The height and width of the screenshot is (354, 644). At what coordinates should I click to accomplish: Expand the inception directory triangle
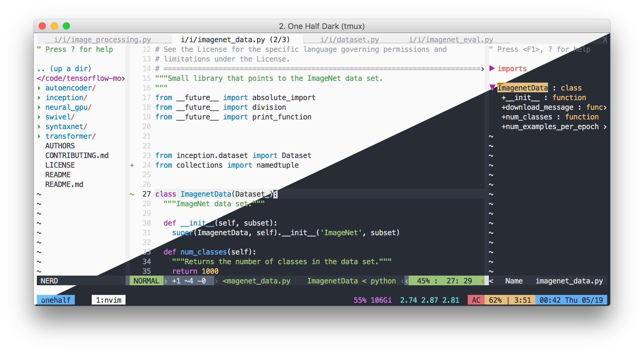(39, 98)
